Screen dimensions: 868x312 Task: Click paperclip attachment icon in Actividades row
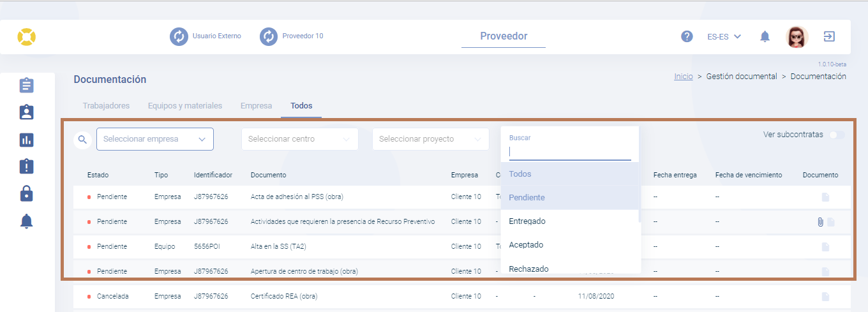point(820,222)
